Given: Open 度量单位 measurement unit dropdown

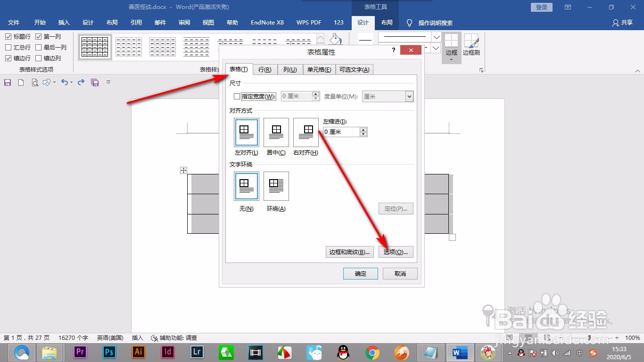Looking at the screenshot, I should [409, 96].
